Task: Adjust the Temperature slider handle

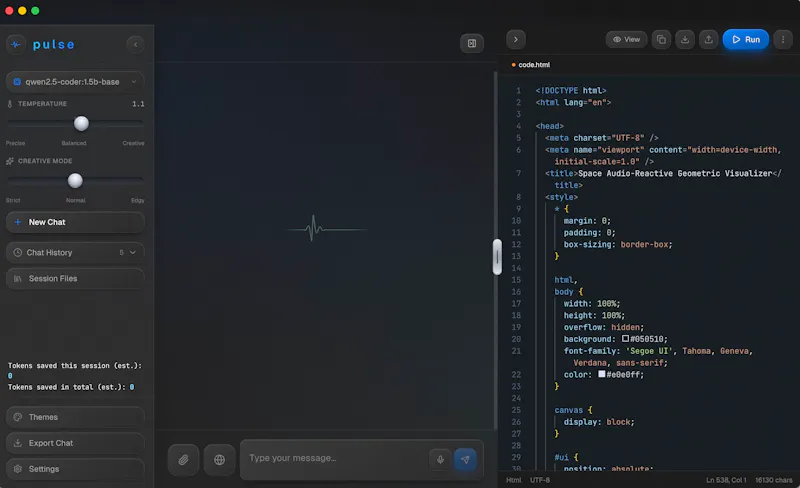Action: 81,123
